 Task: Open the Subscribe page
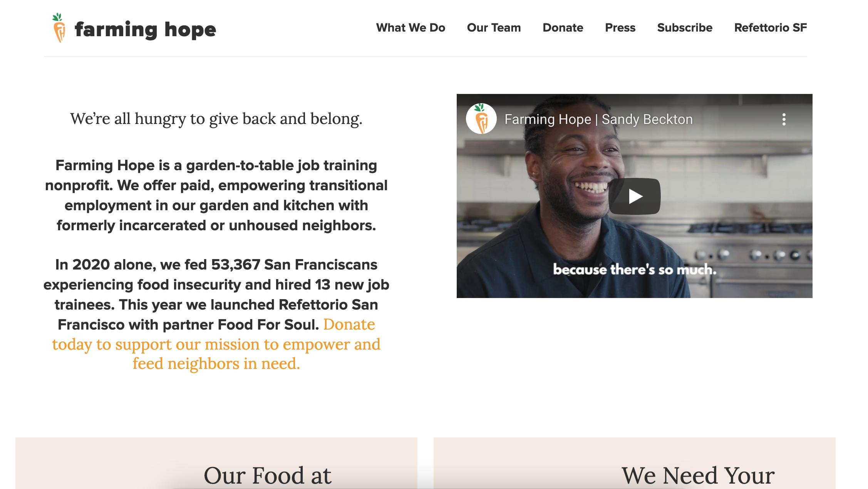click(685, 28)
